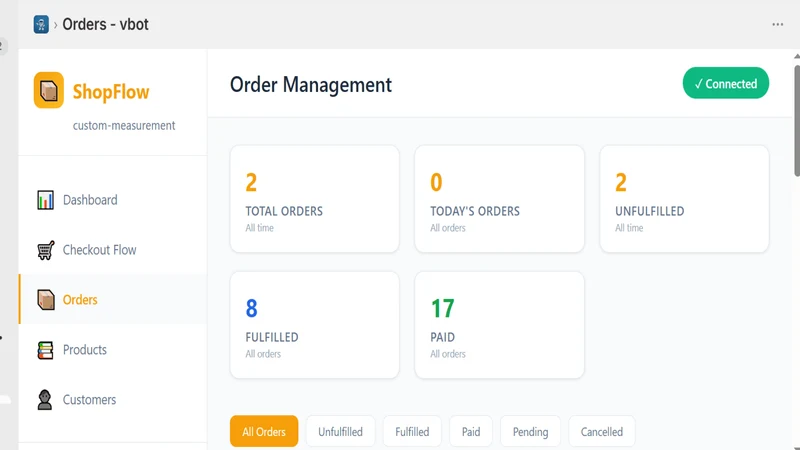Click the Checkout Flow cart icon
Screen dimensions: 800x450
(45, 250)
